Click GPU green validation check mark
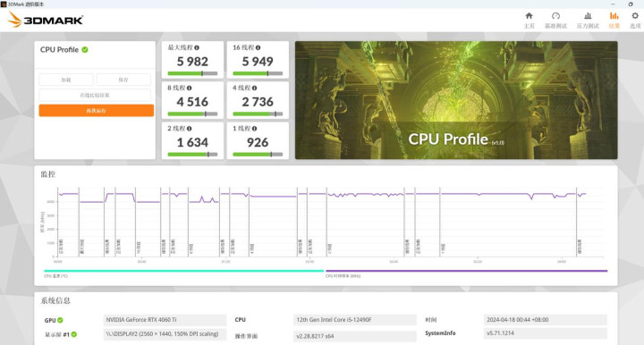This screenshot has height=345, width=644. click(60, 320)
